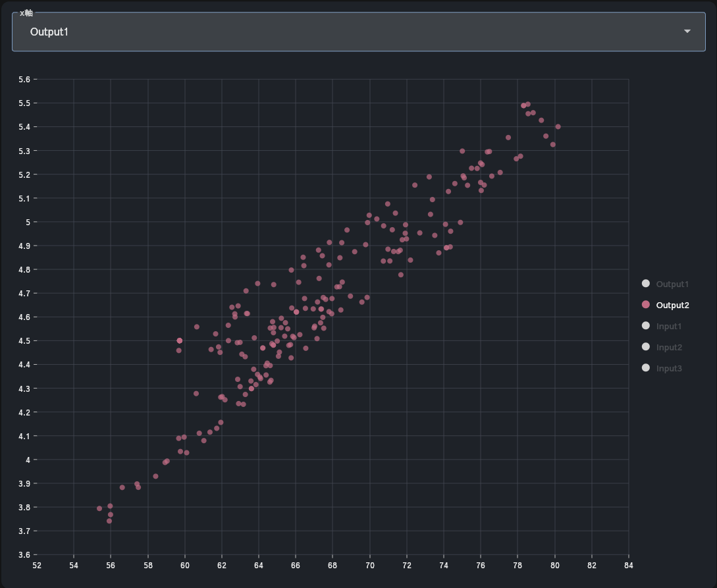The image size is (717, 588).
Task: Click the x-axis tick label "52"
Action: [x=37, y=566]
